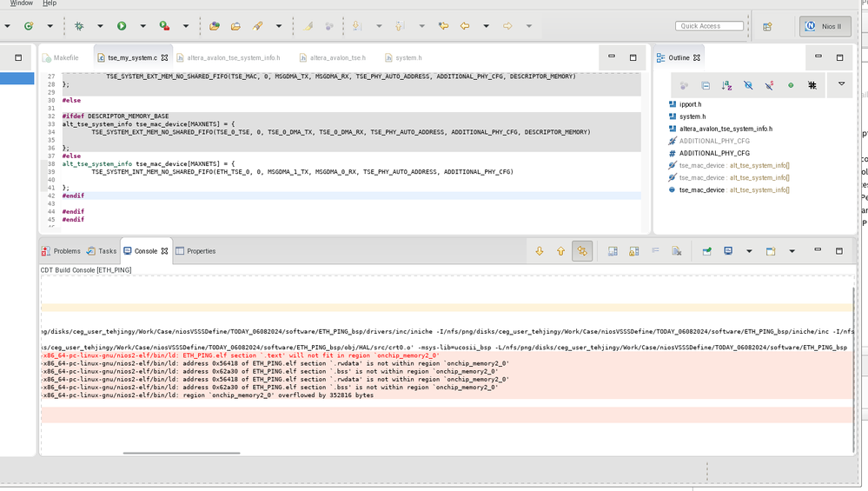Jump to previous error in Console

[x=560, y=251]
